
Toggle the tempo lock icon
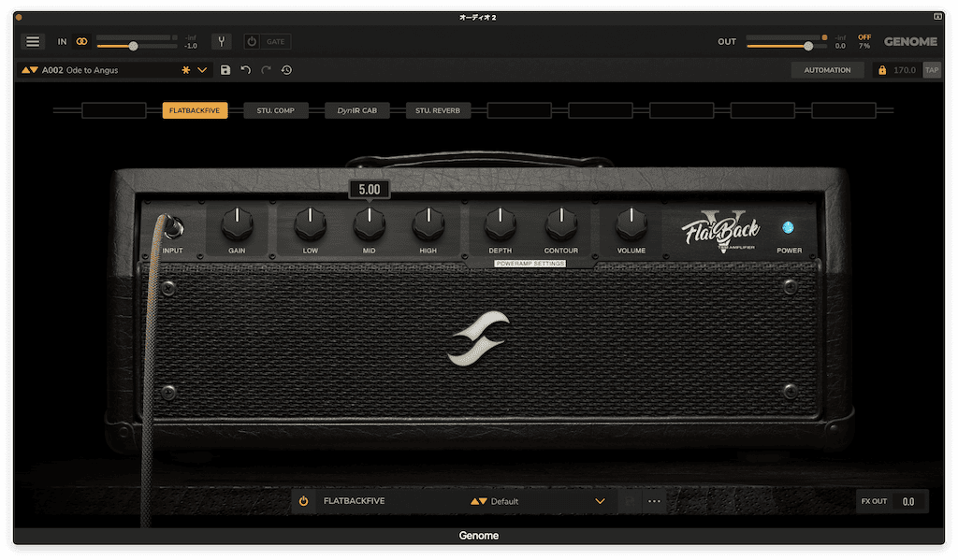(x=882, y=70)
